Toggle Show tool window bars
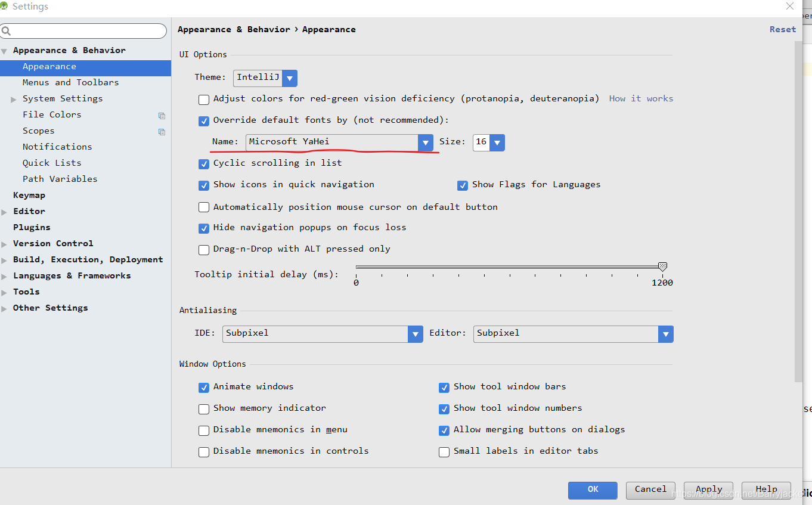The image size is (812, 505). 444,388
